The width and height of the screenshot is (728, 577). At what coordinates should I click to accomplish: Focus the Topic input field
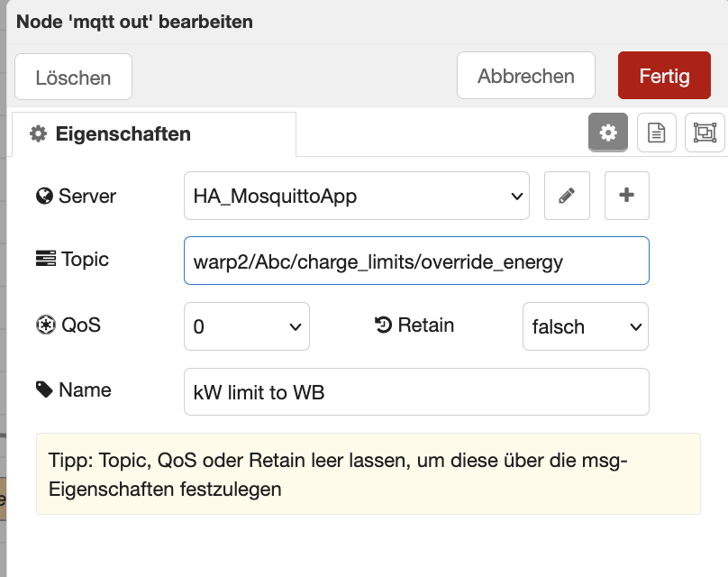(x=416, y=261)
